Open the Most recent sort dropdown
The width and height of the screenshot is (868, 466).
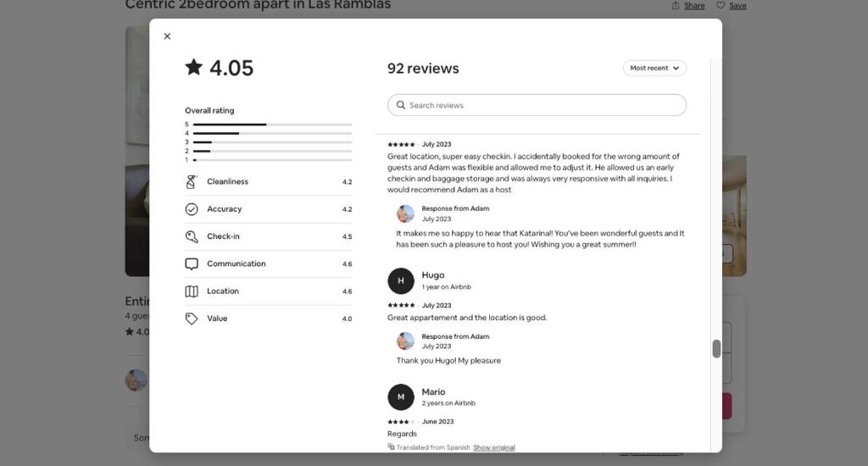pos(654,68)
